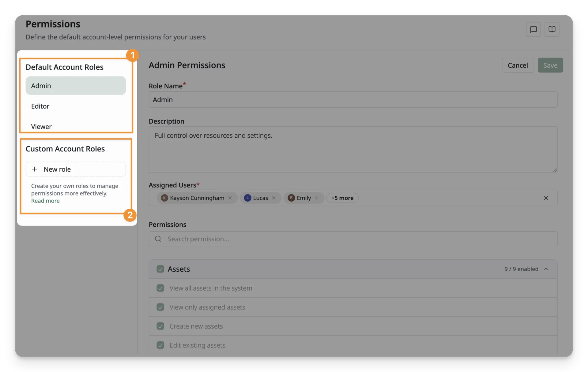588x372 pixels.
Task: Click the 9 / 9 enabled count
Action: click(x=521, y=269)
